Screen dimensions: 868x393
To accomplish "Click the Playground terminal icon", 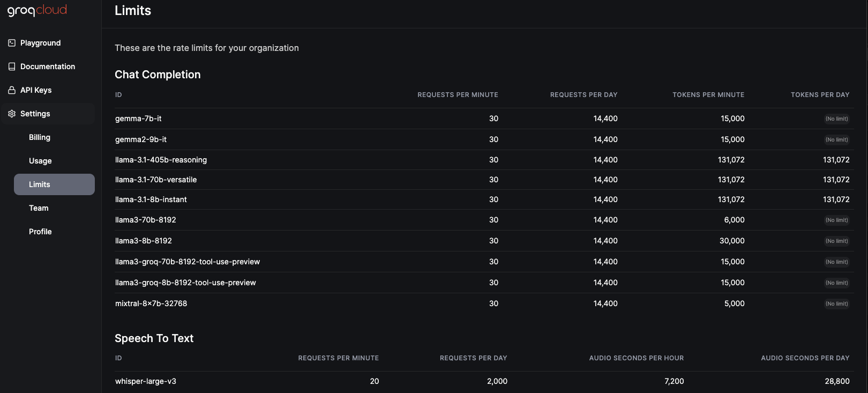I will [x=12, y=43].
